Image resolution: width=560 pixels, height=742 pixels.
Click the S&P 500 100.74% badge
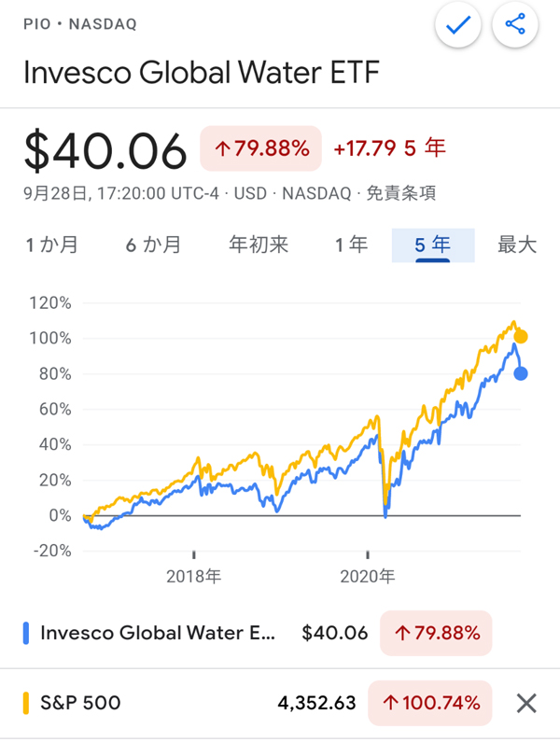click(x=429, y=702)
